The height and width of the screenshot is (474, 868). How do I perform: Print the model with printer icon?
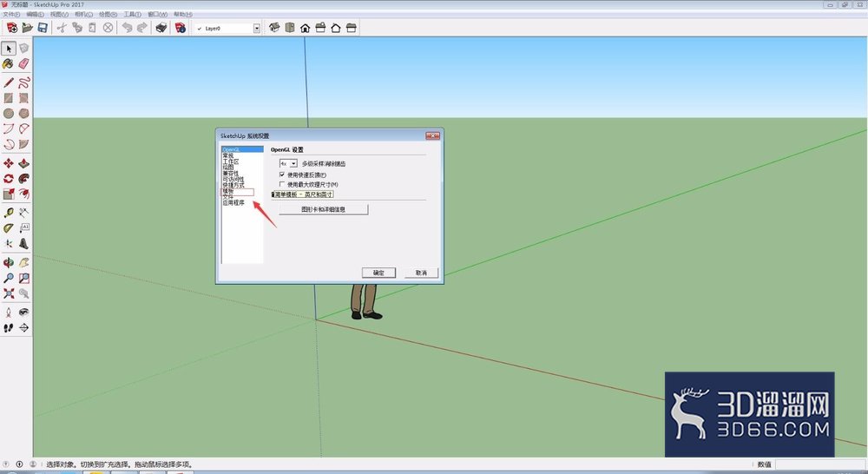161,28
